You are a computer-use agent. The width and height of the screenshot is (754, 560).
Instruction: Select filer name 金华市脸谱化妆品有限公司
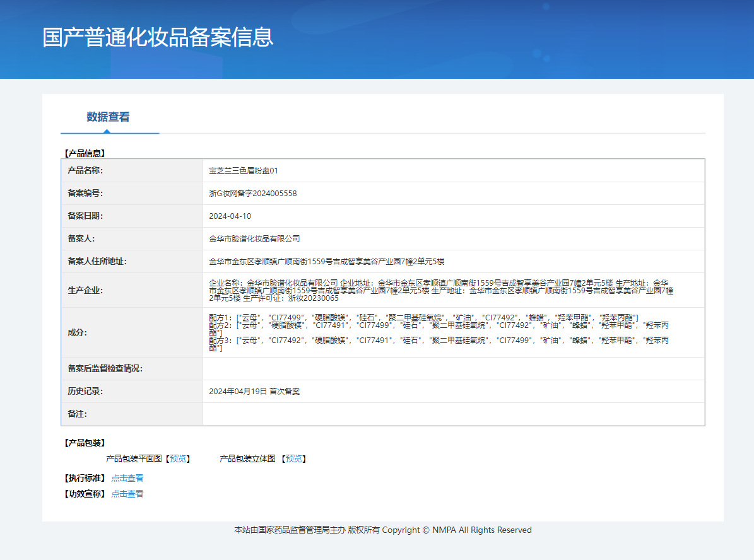tap(254, 238)
